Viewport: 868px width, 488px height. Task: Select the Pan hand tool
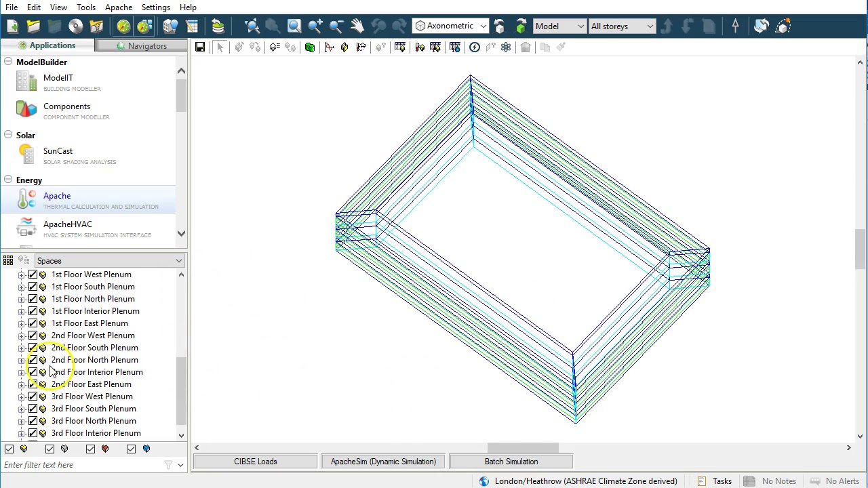pyautogui.click(x=357, y=26)
